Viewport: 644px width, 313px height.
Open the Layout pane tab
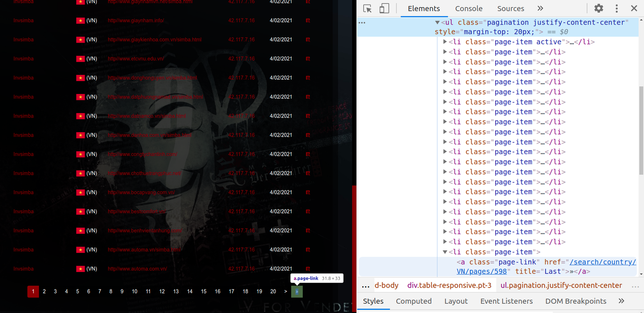tap(456, 301)
